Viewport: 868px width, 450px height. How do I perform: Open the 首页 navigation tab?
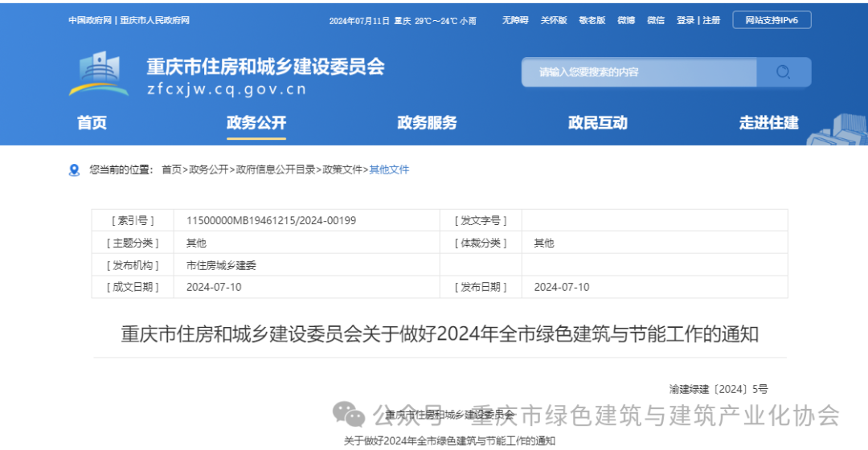pyautogui.click(x=92, y=123)
